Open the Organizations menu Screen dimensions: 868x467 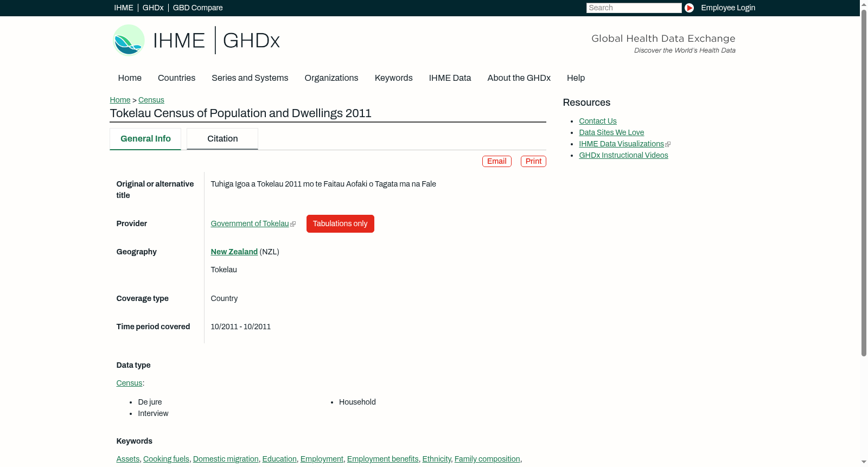331,78
